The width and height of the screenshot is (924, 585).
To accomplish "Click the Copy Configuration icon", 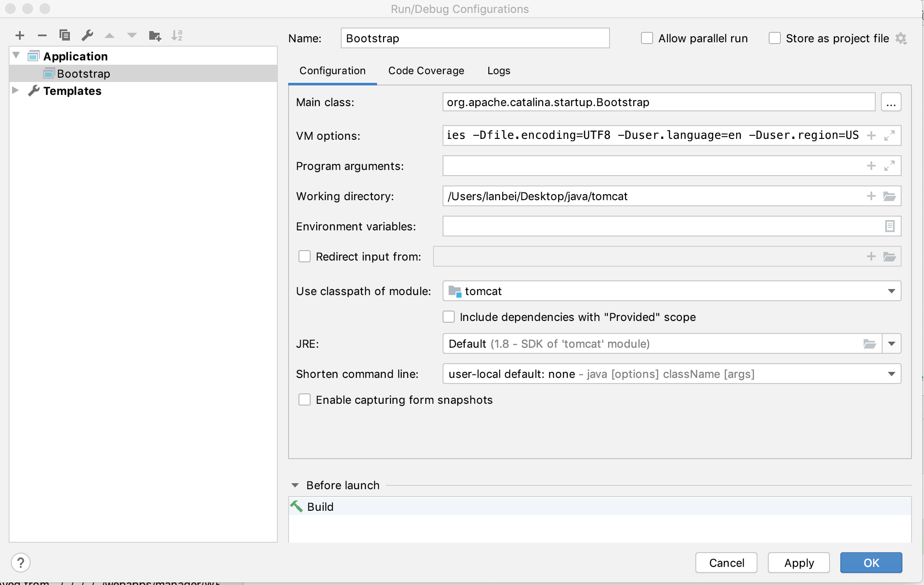I will coord(65,35).
